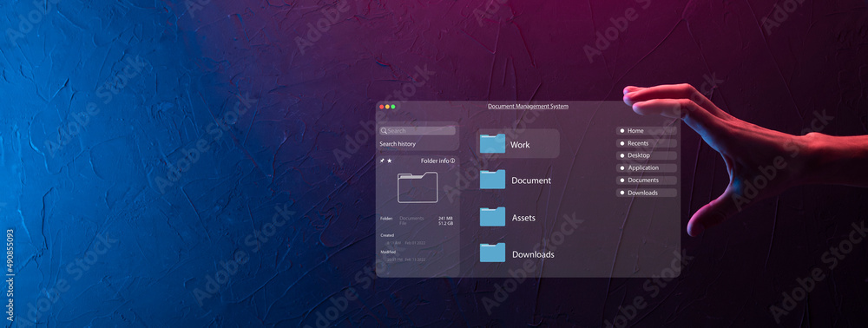
Task: Focus the Search input field
Action: pyautogui.click(x=418, y=130)
